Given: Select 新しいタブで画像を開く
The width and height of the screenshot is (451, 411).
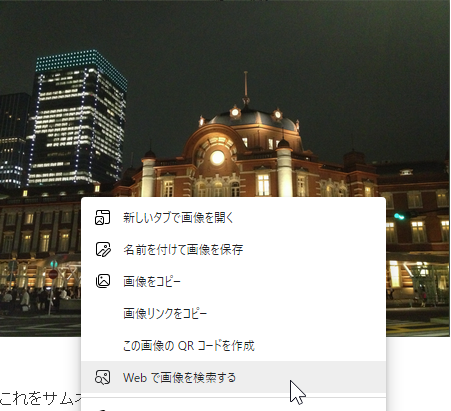Looking at the screenshot, I should pos(233,217).
